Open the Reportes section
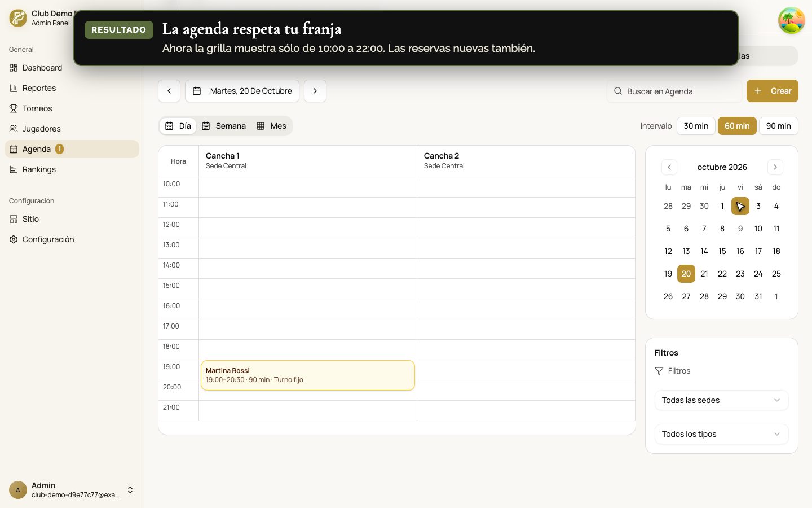The width and height of the screenshot is (812, 508). [x=72, y=88]
